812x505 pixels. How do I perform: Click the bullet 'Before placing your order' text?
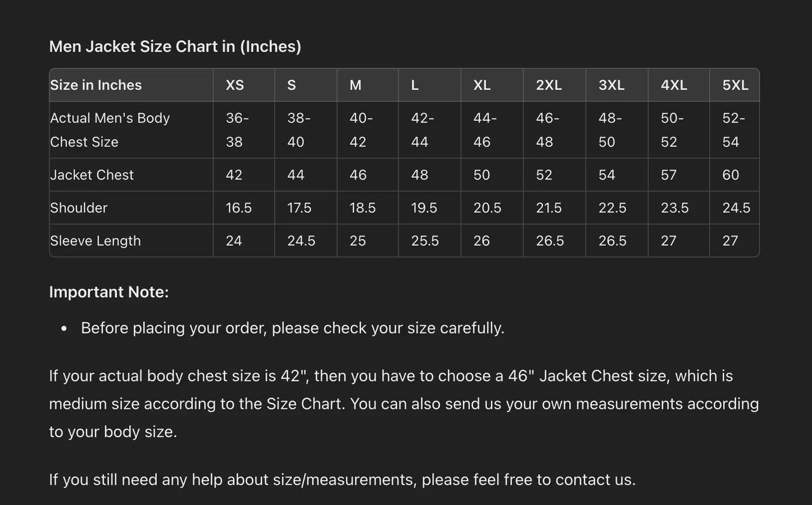[292, 328]
